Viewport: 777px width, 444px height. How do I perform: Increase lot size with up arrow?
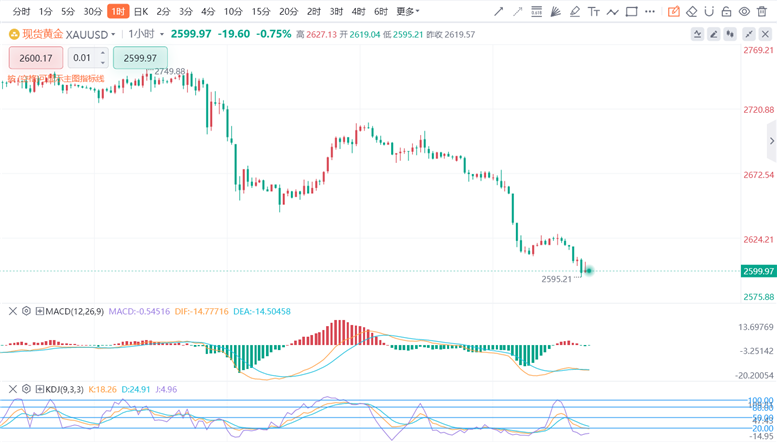tap(103, 53)
